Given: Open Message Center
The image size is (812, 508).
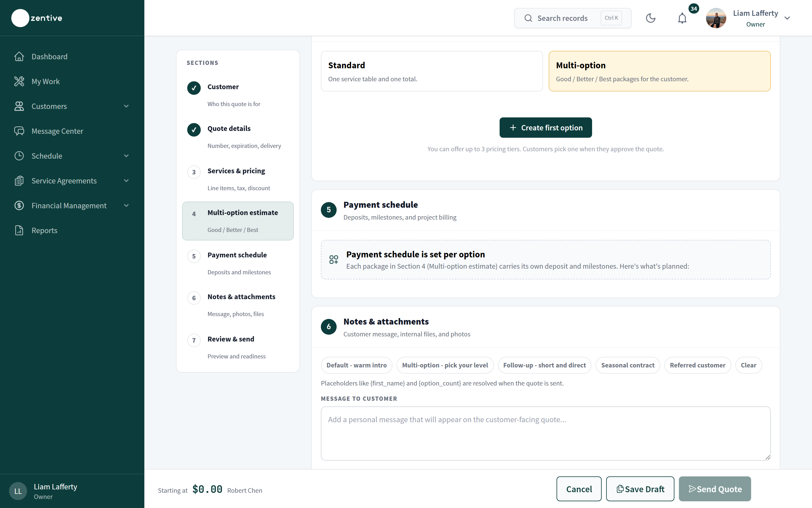Looking at the screenshot, I should [x=72, y=131].
